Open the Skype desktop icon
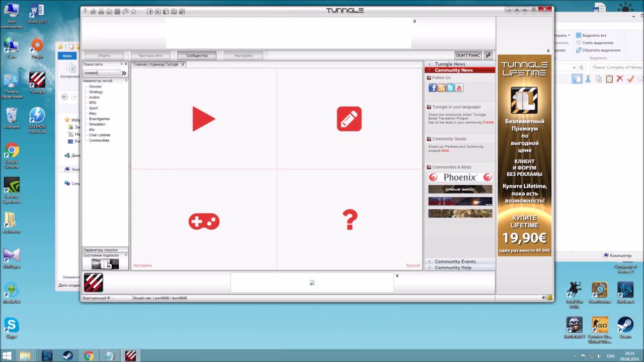This screenshot has width=644, height=362. 11,328
